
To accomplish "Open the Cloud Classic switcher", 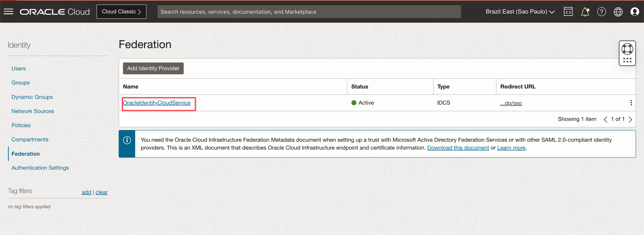I will pos(121,12).
